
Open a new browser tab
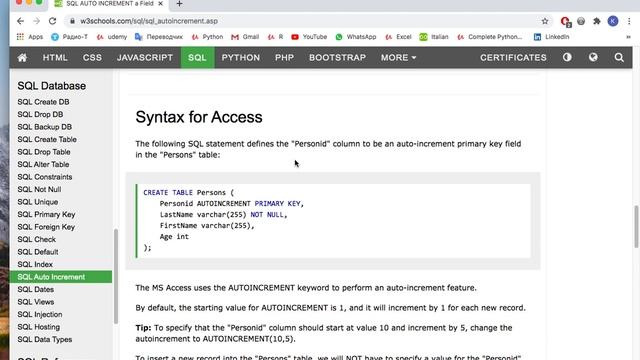click(179, 4)
